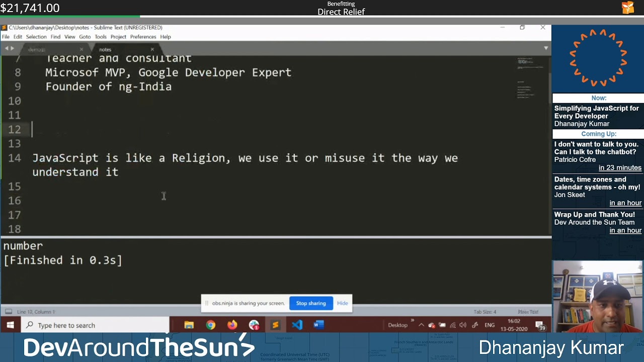This screenshot has width=644, height=362.
Task: Open the Project menu
Action: coord(118,37)
